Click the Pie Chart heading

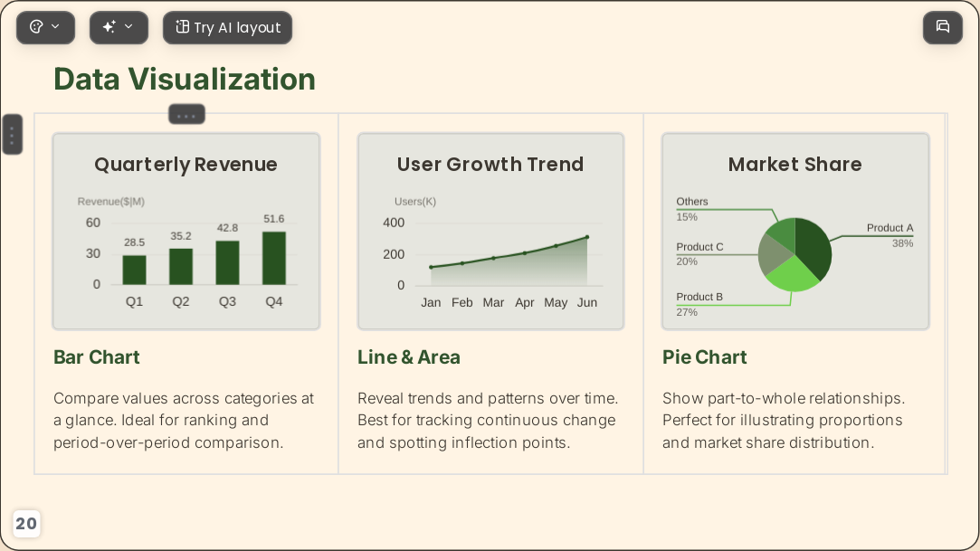tap(704, 357)
